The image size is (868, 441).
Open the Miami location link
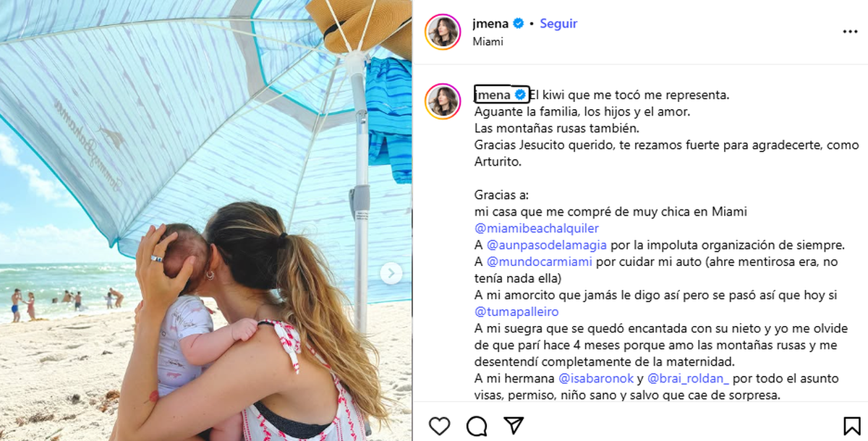488,42
